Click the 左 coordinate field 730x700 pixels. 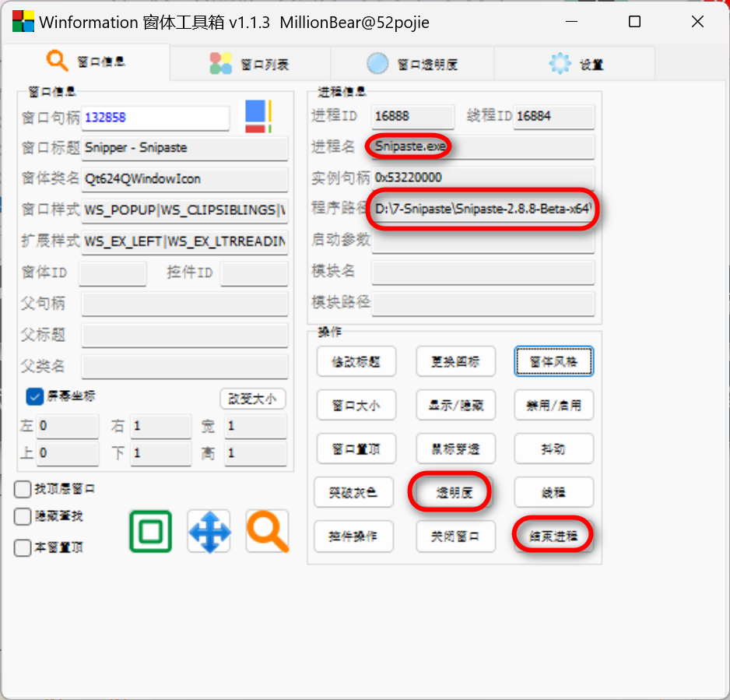(x=68, y=426)
